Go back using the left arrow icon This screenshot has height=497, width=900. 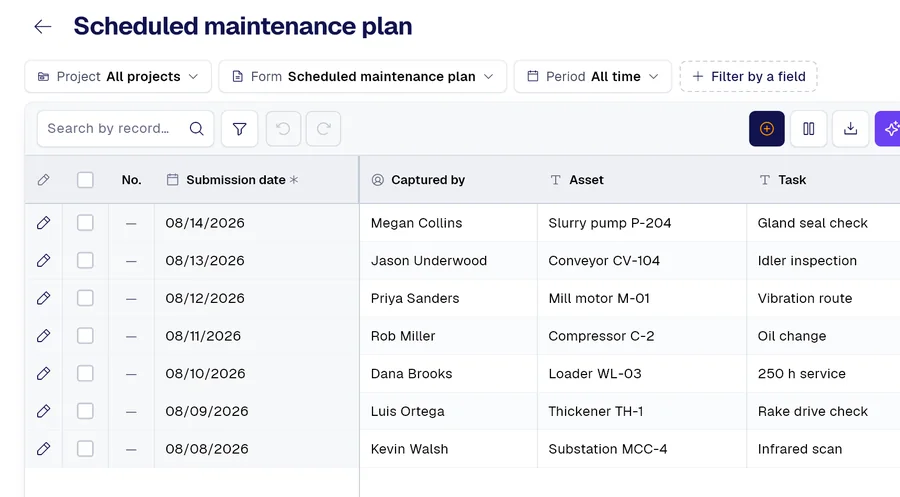43,26
